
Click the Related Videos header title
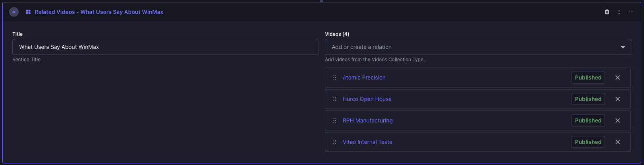(x=99, y=12)
